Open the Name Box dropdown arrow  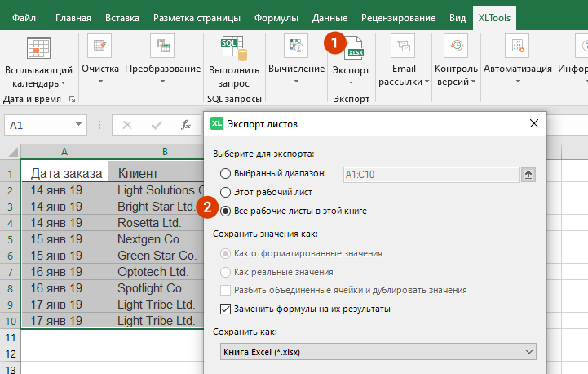[79, 125]
